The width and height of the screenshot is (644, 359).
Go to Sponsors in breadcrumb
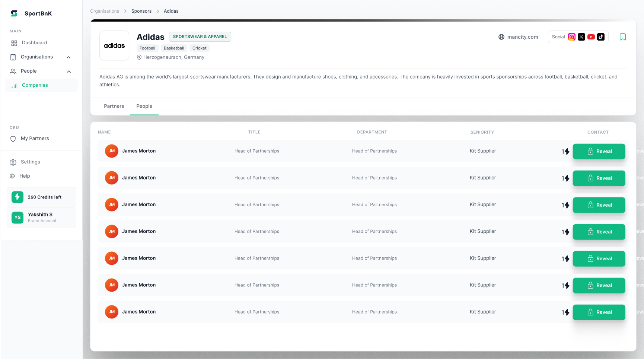click(x=141, y=11)
